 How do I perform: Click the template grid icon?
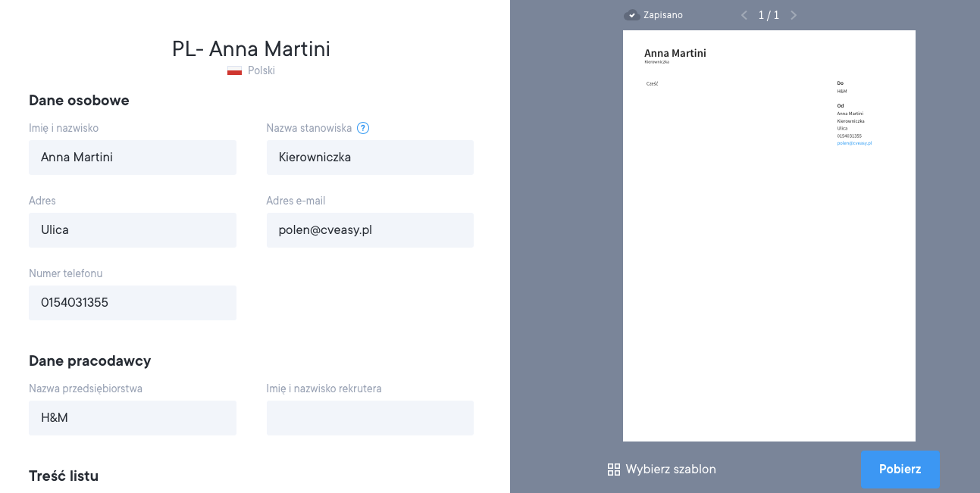click(614, 470)
